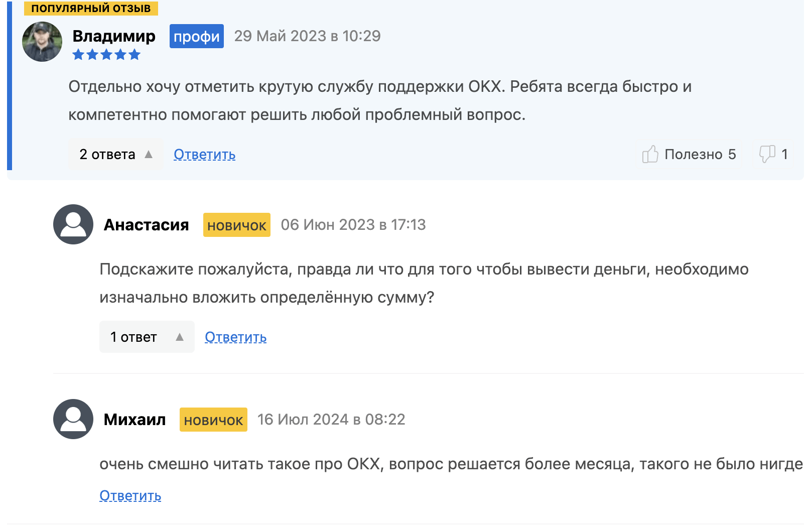Click Ответить under Михаил's comment
The image size is (812, 532).
click(130, 495)
